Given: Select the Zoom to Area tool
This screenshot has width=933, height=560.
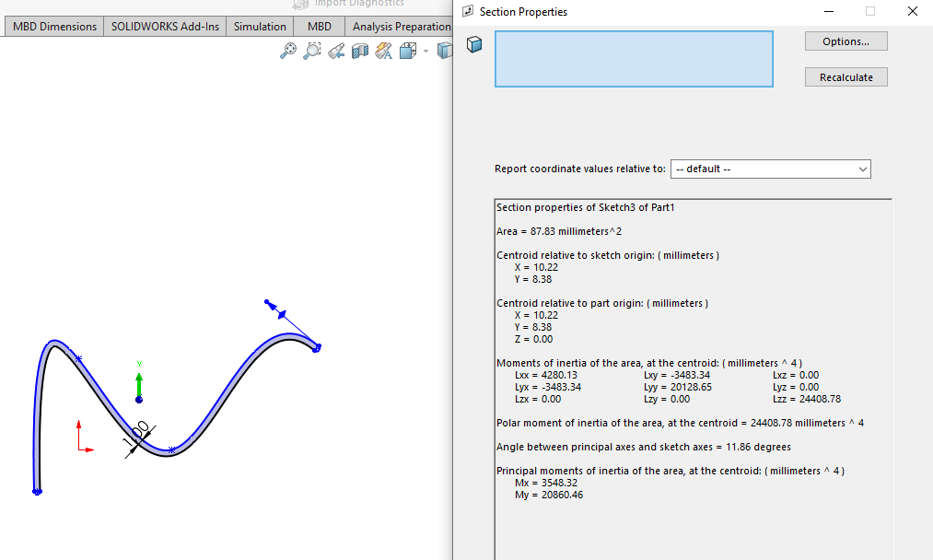Looking at the screenshot, I should tap(312, 52).
